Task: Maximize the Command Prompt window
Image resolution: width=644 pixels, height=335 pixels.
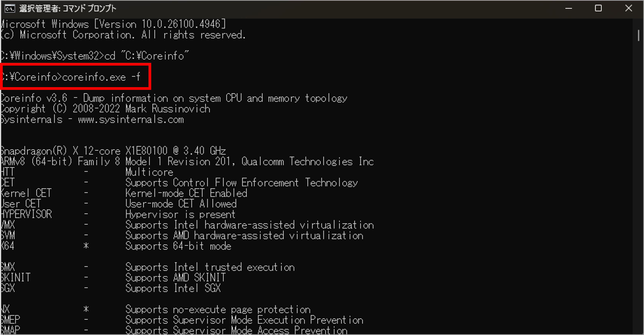Action: 598,8
